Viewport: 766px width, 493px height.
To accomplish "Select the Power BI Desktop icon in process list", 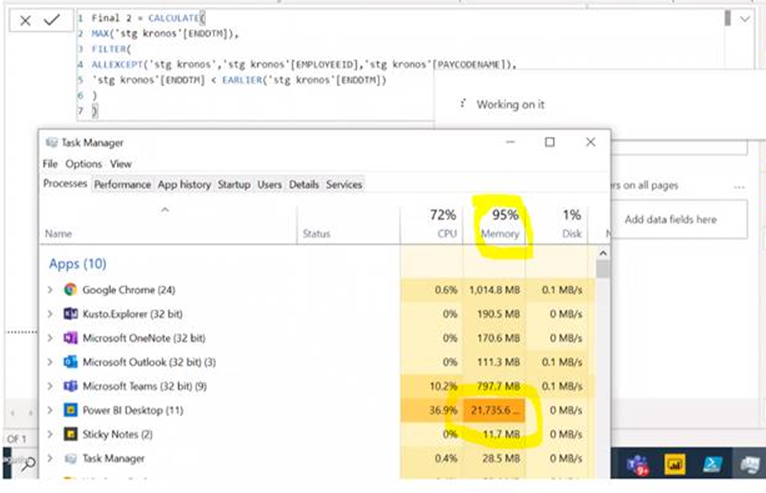I will 70,410.
